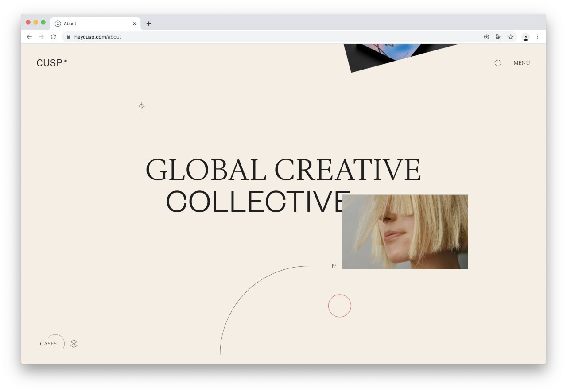
Task: Click the yellow minimize window button
Action: (35, 22)
